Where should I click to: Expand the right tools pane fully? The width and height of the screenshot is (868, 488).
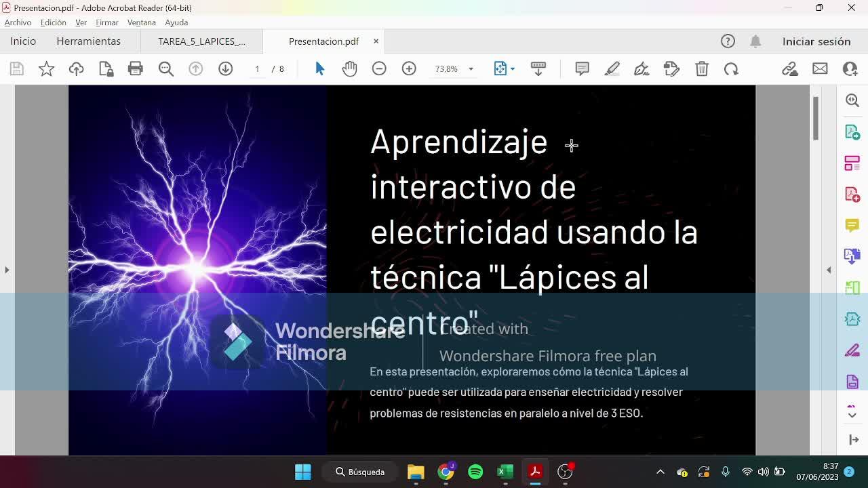(854, 440)
